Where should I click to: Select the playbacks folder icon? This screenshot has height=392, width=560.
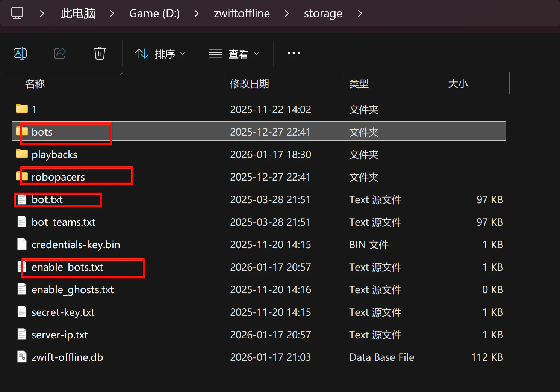pos(22,154)
